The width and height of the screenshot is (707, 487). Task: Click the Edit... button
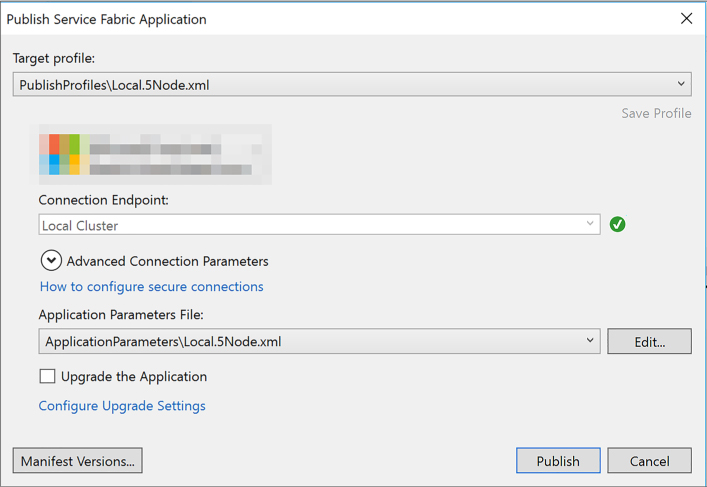649,341
